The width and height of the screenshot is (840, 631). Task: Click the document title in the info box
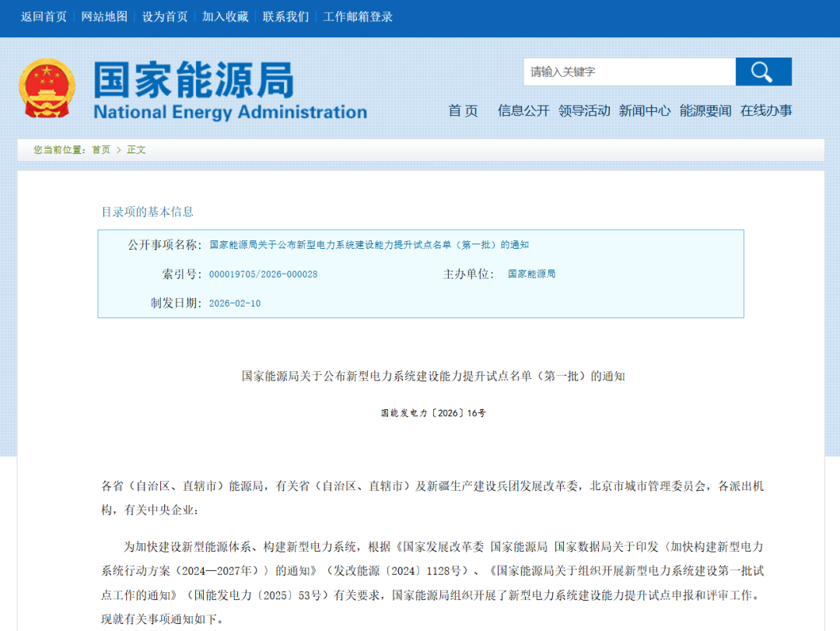[x=369, y=244]
